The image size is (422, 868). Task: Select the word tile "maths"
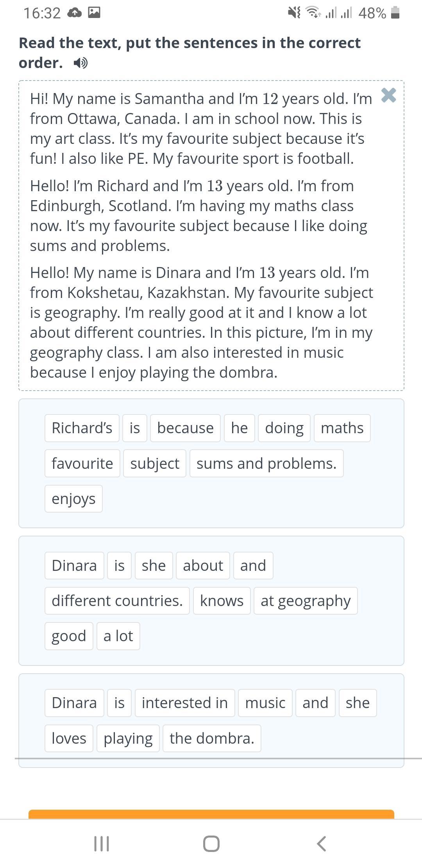point(342,428)
